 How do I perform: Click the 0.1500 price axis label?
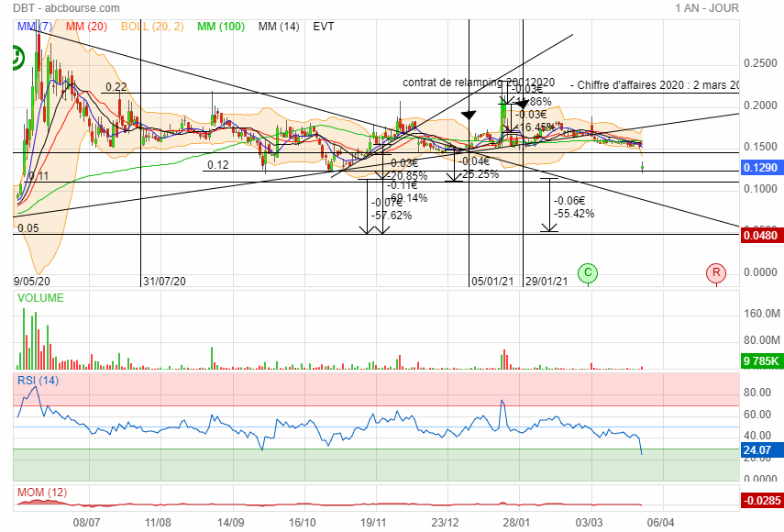click(760, 147)
